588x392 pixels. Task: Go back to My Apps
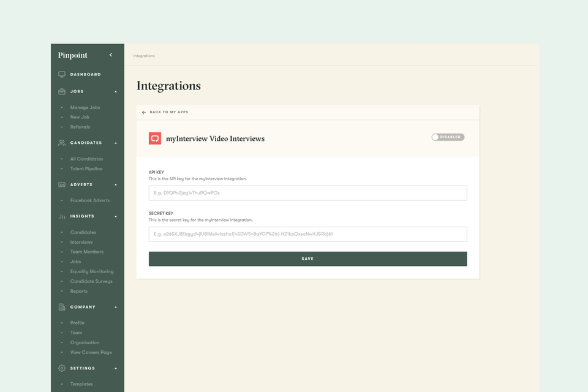click(169, 112)
